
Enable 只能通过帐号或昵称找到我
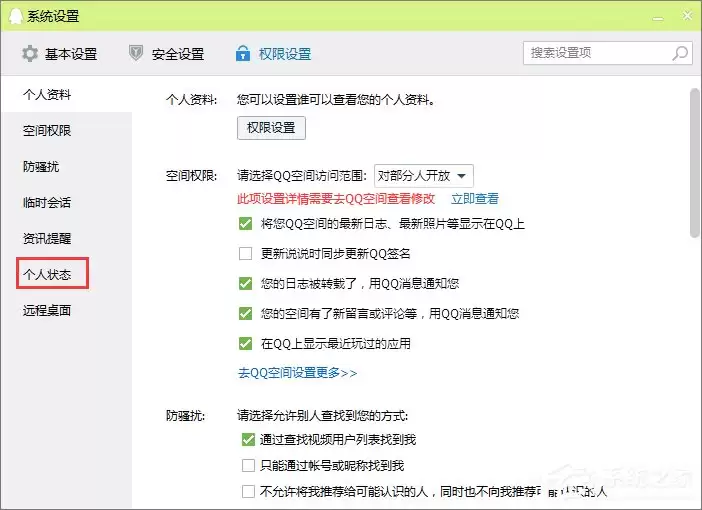(248, 466)
